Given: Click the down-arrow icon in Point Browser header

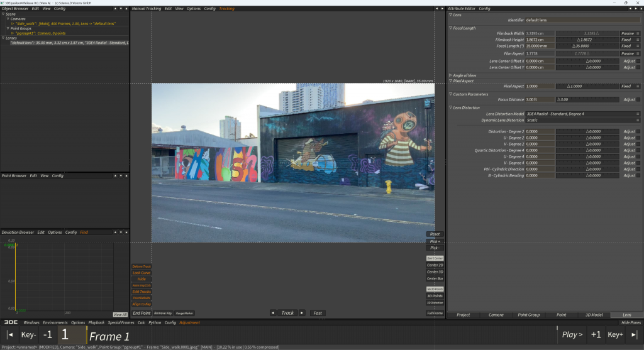Looking at the screenshot, I should point(121,175).
